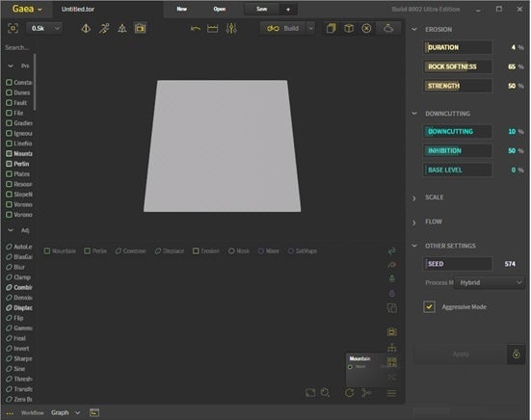Select the 3D cube view icon
This screenshot has height=420, width=531.
tap(349, 29)
